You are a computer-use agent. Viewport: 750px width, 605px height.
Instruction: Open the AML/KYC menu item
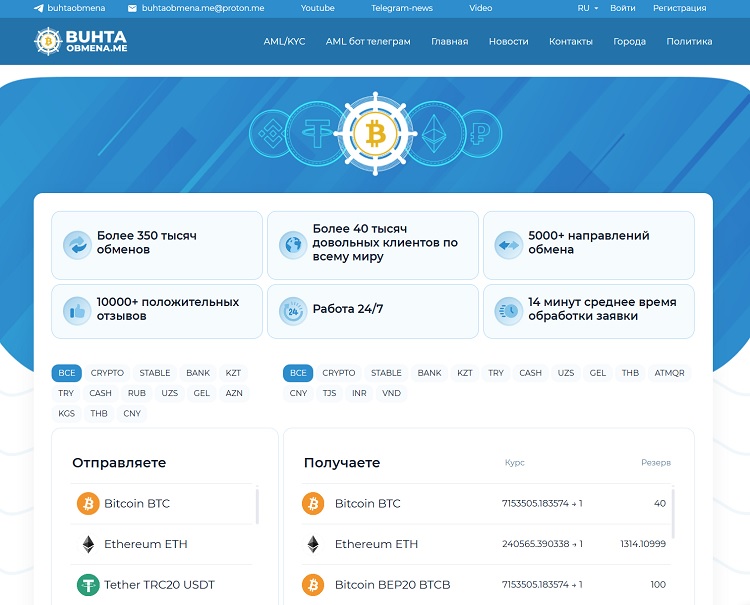284,42
